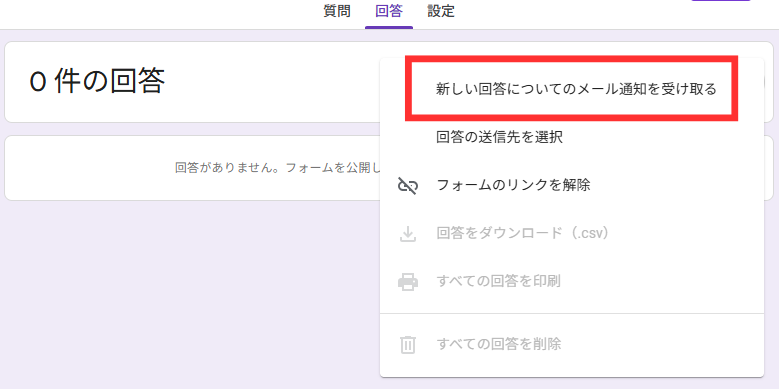Click the printer icon

tap(408, 282)
